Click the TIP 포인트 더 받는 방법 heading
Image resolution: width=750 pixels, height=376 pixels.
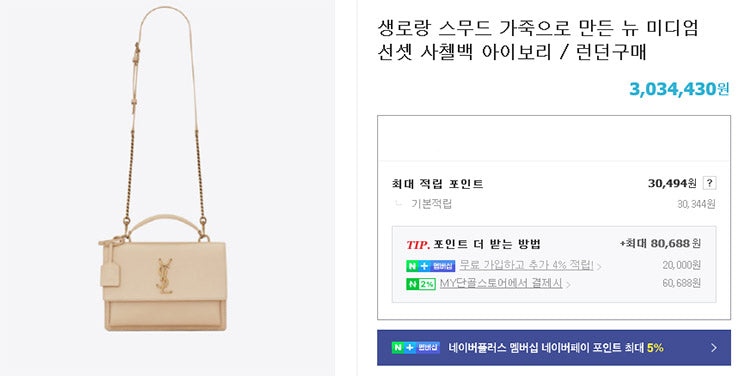473,244
